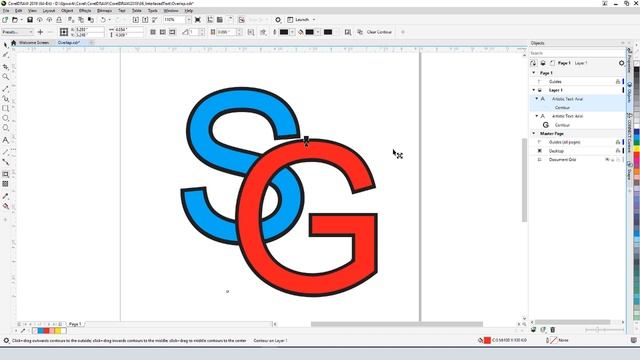
Task: Open the Launch dropdown
Action: coord(301,20)
